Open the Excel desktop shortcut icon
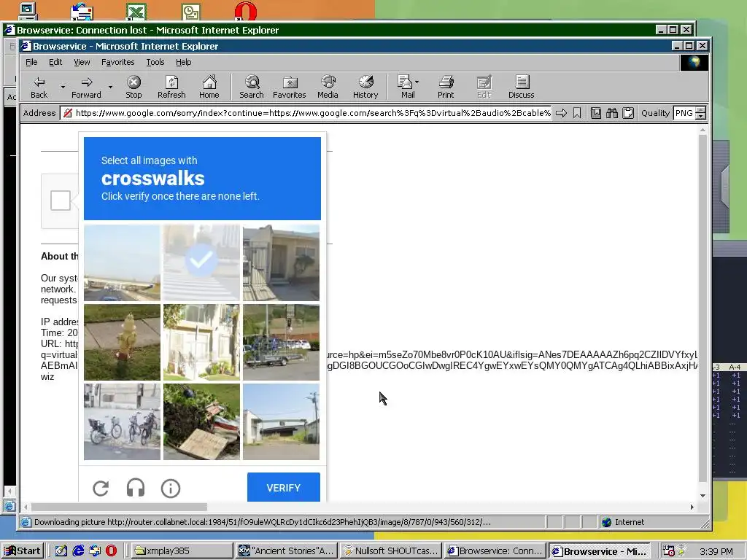 [x=136, y=12]
